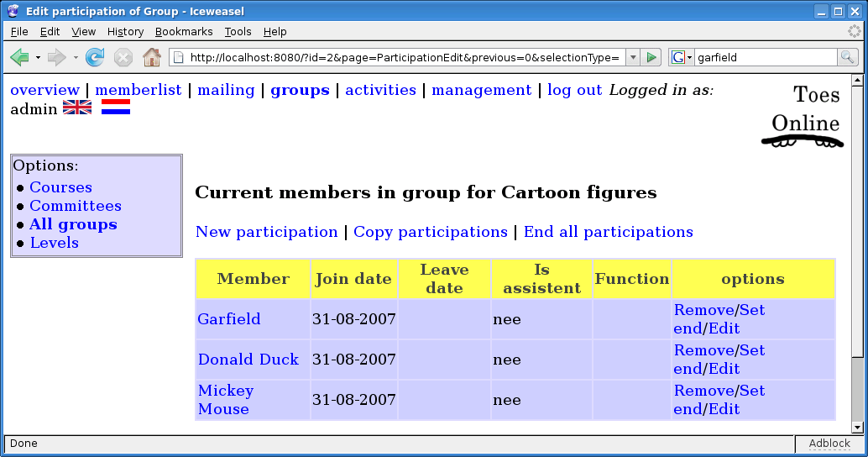Click the vertical scrollbar thumb
This screenshot has width=868, height=457.
[x=857, y=223]
